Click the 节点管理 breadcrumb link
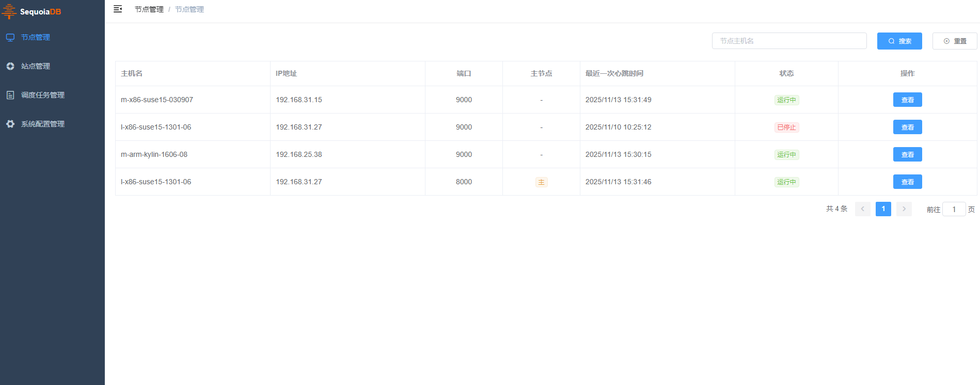The width and height of the screenshot is (980, 385). (x=149, y=9)
